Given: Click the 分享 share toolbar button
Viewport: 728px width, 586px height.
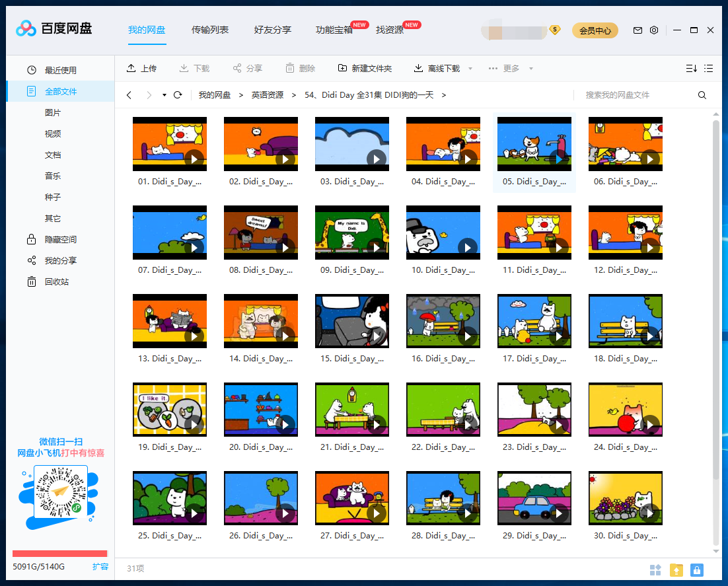Looking at the screenshot, I should click(x=248, y=69).
